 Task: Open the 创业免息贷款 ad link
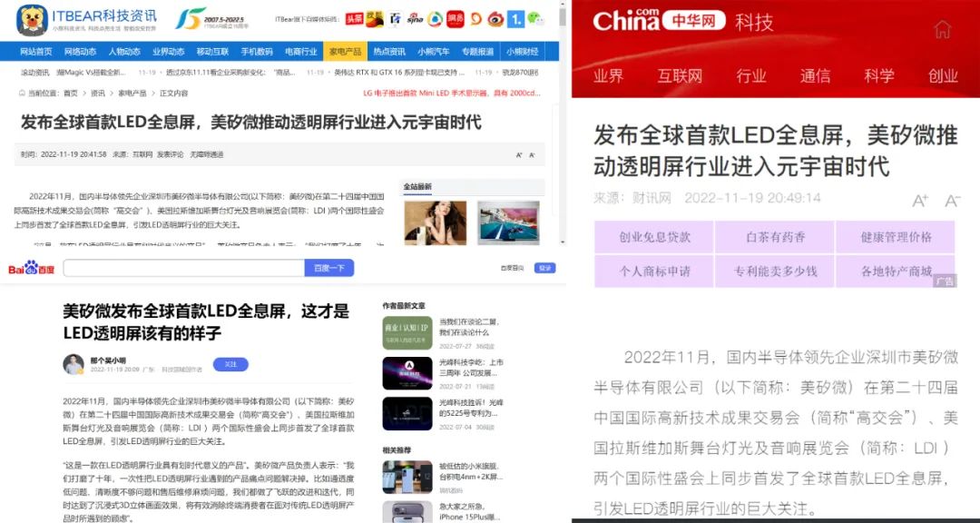pyautogui.click(x=654, y=237)
